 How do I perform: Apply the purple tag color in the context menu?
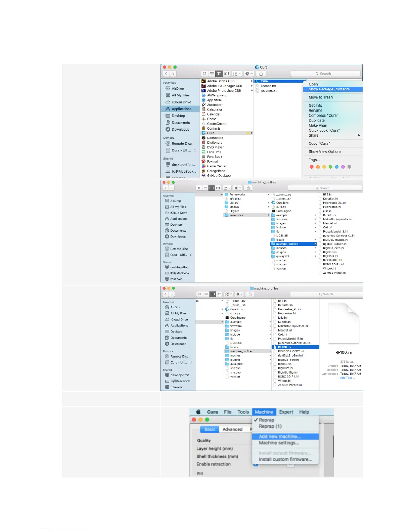(x=343, y=167)
